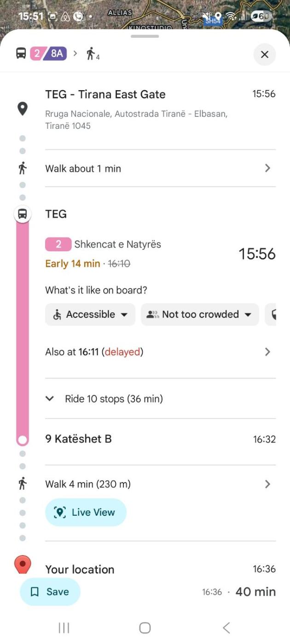Tap the red destination pin icon
Viewport: 290px width, 644px height.
(x=23, y=564)
